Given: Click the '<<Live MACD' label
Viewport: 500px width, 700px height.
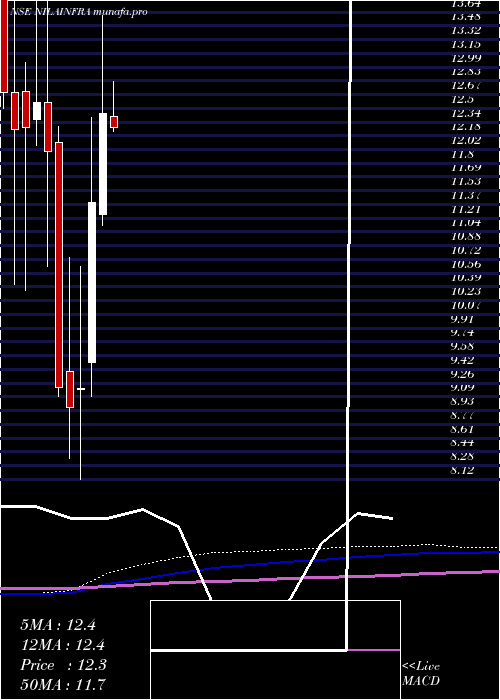Looking at the screenshot, I should click(x=421, y=674).
